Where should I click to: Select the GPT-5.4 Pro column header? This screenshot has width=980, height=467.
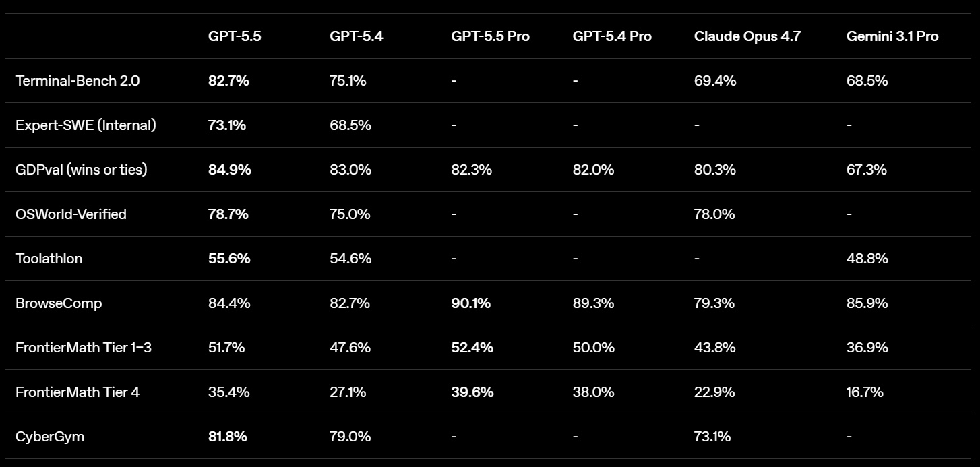[x=611, y=36]
